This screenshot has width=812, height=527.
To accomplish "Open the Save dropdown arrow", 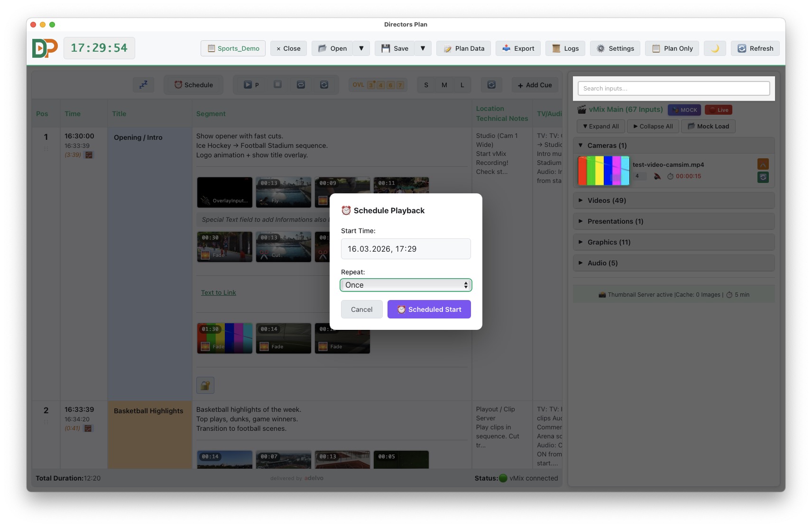I will (x=423, y=48).
